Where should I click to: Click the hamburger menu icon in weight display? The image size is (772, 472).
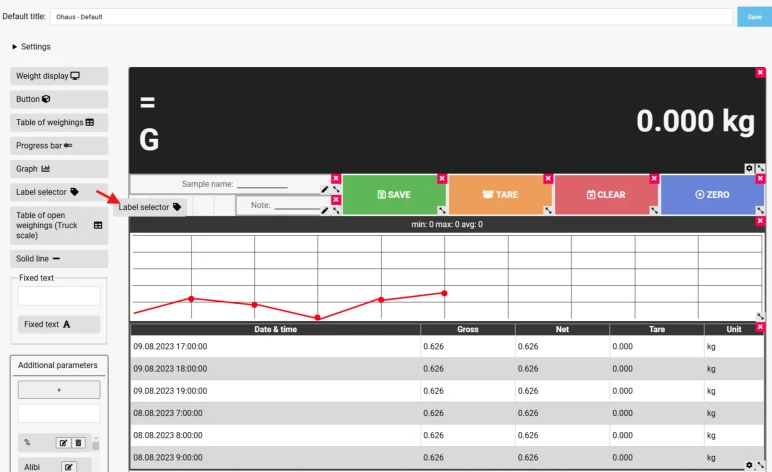(x=147, y=102)
